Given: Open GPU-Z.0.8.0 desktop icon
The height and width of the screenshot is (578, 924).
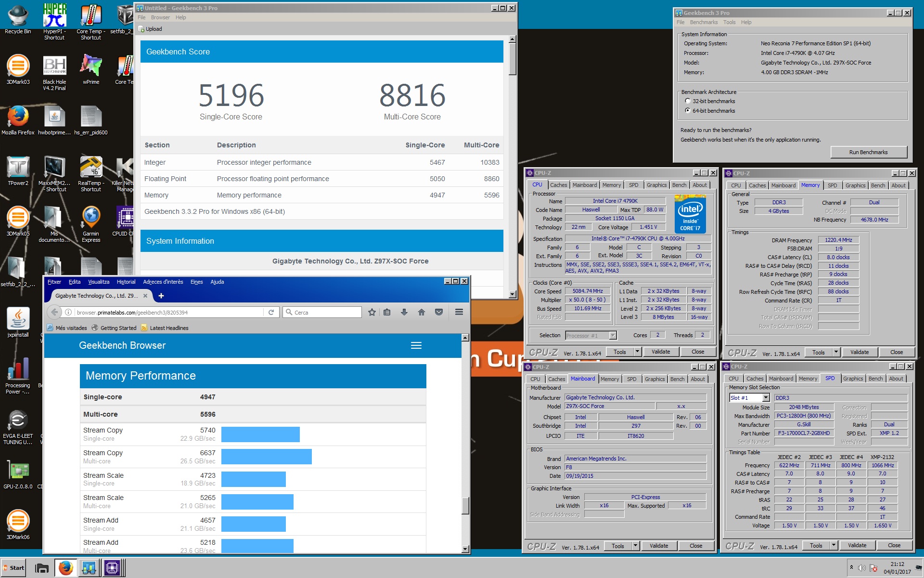Looking at the screenshot, I should (x=18, y=474).
